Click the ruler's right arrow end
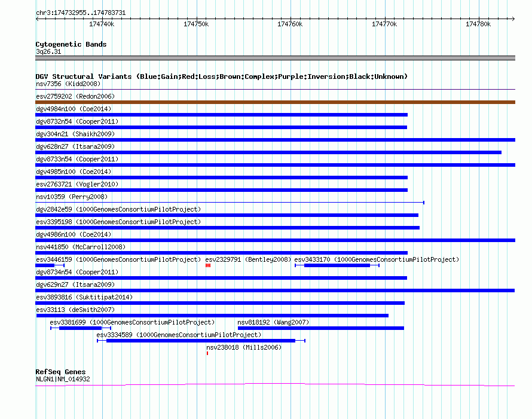Image resolution: width=532 pixels, height=419 pixels. [x=513, y=19]
